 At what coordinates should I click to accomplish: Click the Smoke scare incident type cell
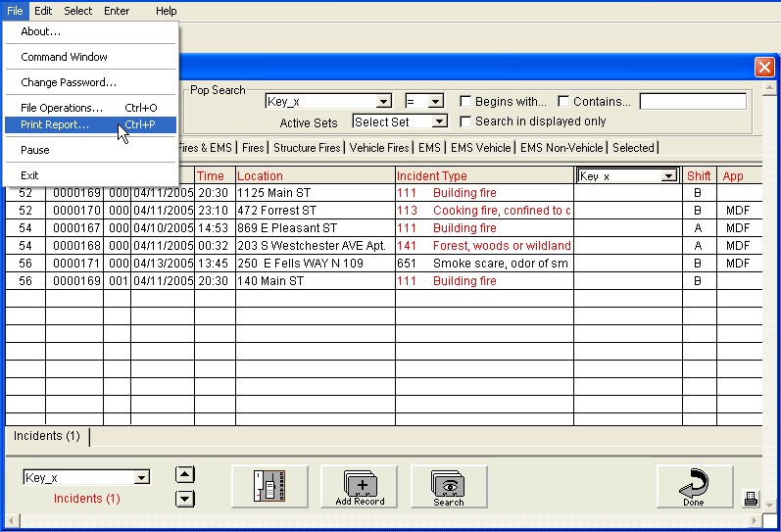click(484, 264)
